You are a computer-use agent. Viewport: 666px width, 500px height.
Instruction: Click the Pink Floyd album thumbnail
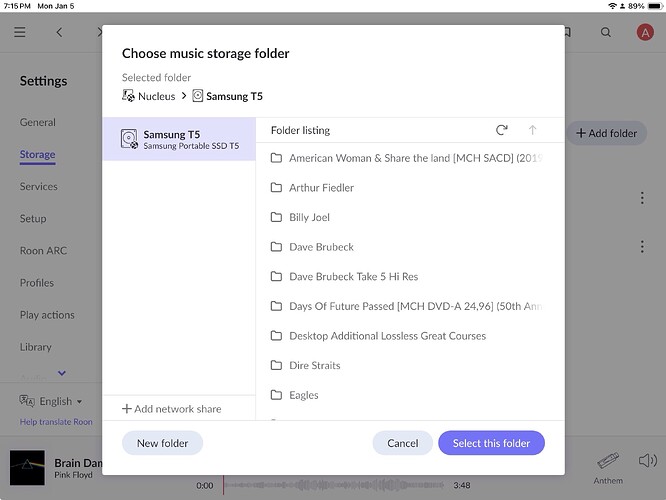tap(27, 468)
